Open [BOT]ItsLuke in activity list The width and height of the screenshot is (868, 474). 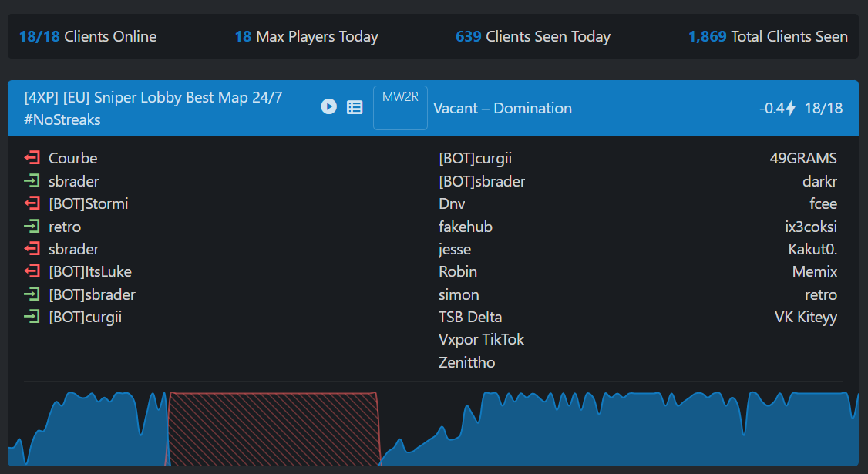click(x=90, y=272)
